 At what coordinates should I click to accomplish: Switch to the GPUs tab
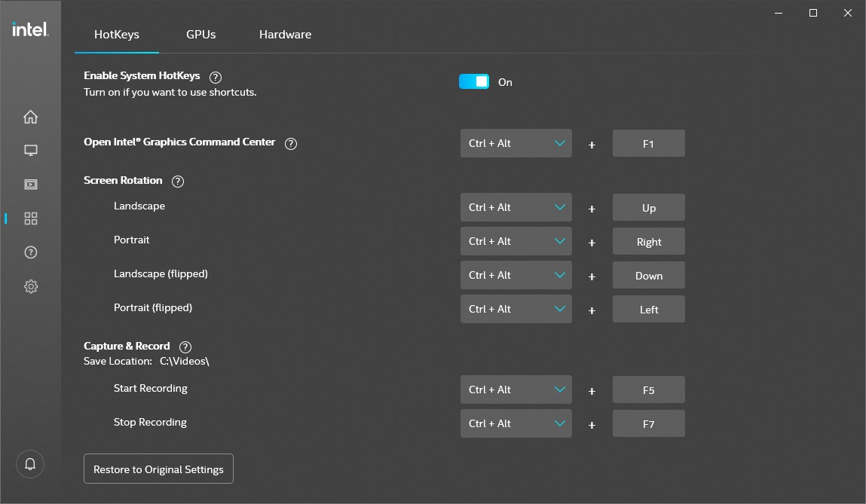click(200, 34)
